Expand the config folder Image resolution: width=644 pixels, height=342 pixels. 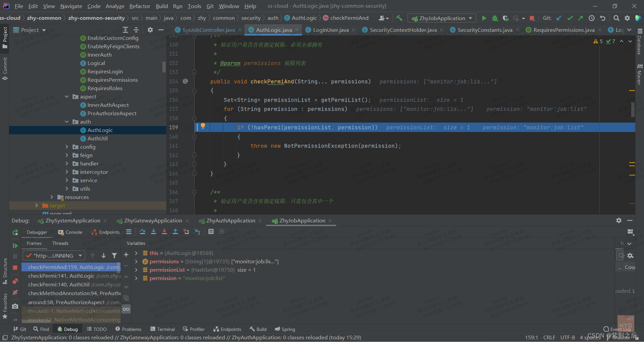[x=67, y=147]
